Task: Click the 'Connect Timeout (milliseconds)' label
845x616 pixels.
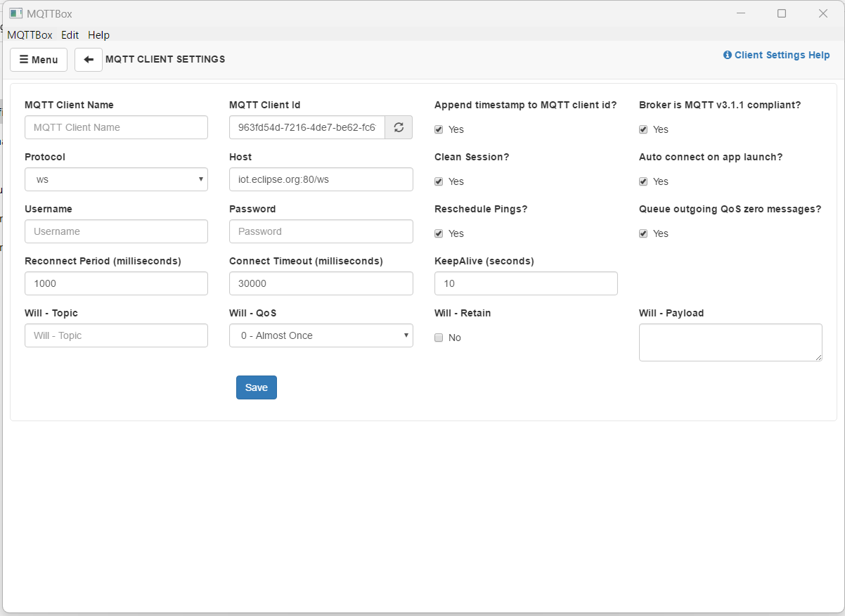Action: (x=306, y=261)
